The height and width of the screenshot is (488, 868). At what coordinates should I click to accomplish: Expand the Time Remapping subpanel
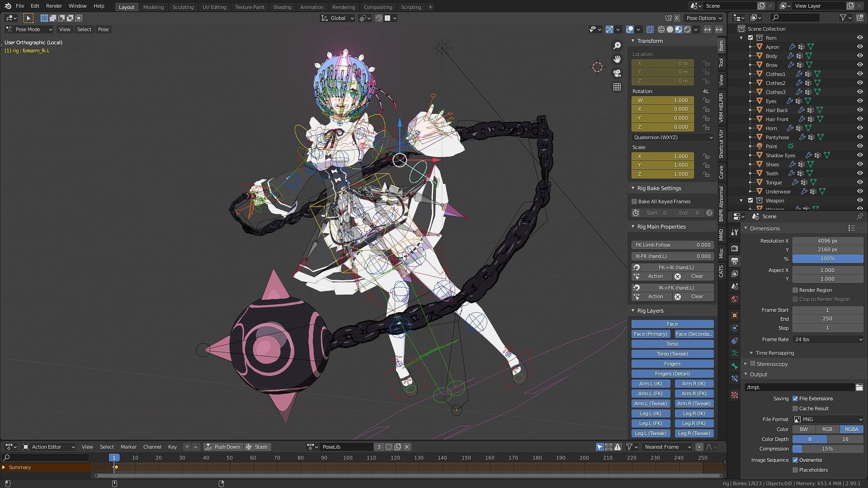point(774,353)
